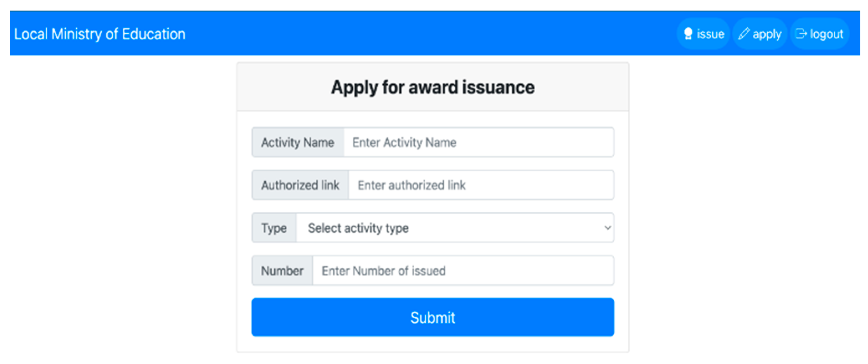Open the "issue" navigation item
The width and height of the screenshot is (868, 364).
[710, 34]
